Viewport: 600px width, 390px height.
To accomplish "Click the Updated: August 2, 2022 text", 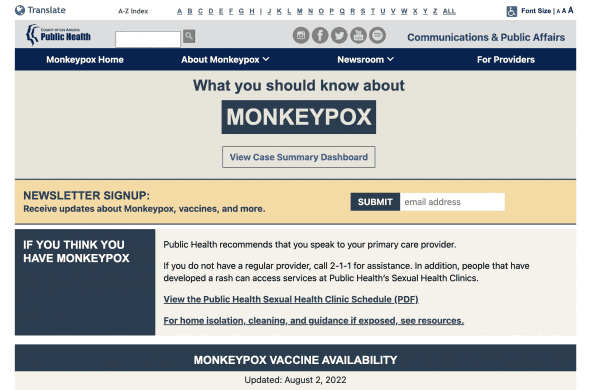I will click(x=295, y=380).
